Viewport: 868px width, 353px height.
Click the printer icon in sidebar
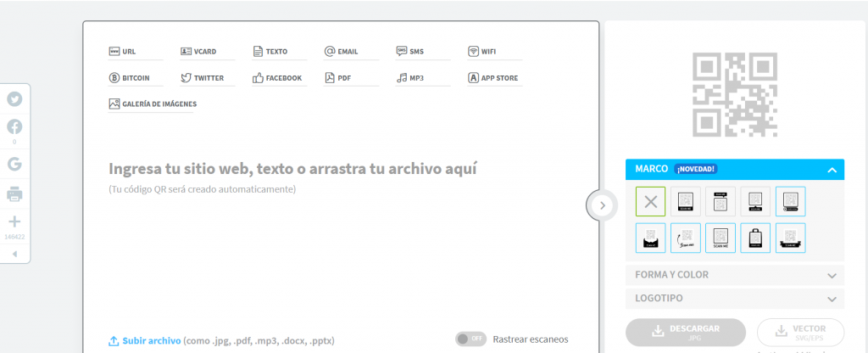(x=14, y=194)
